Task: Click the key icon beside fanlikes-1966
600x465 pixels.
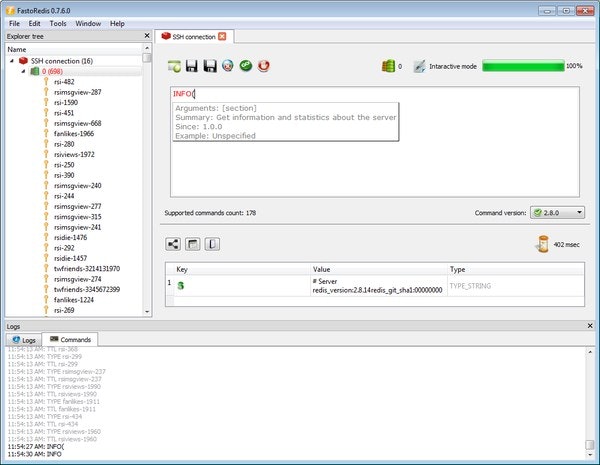Action: point(46,134)
